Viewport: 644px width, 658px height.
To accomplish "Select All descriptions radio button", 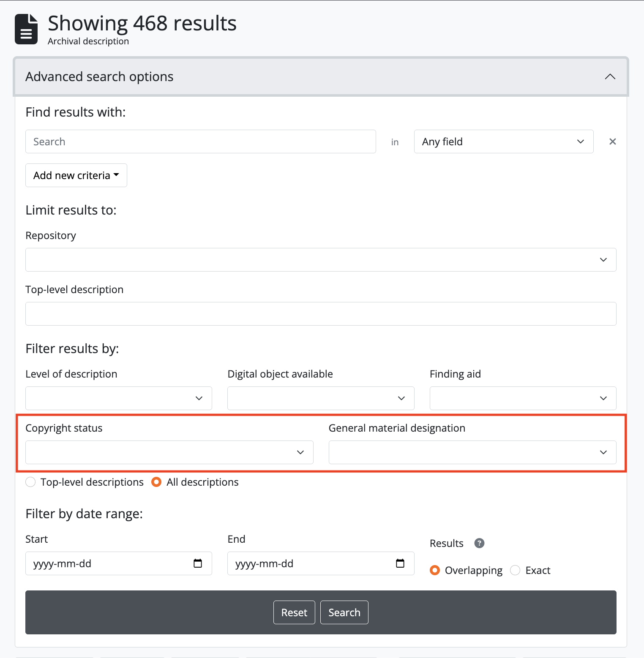I will tap(156, 482).
